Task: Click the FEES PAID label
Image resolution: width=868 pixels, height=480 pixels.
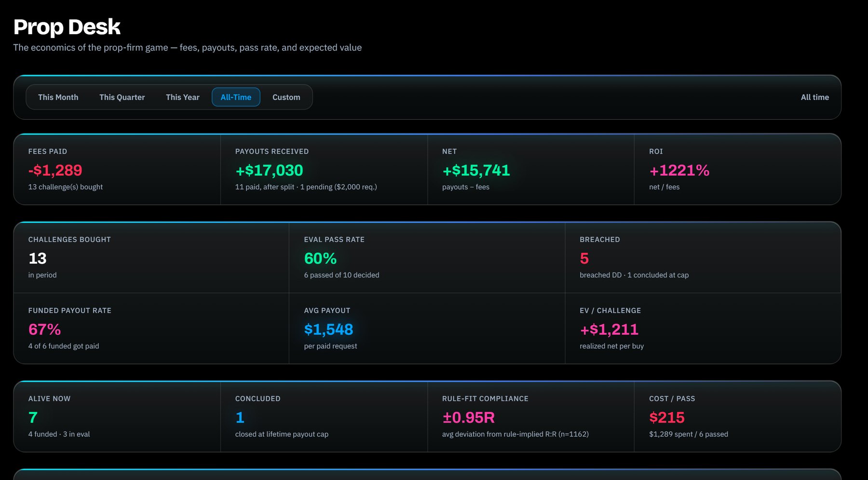Action: (x=47, y=151)
